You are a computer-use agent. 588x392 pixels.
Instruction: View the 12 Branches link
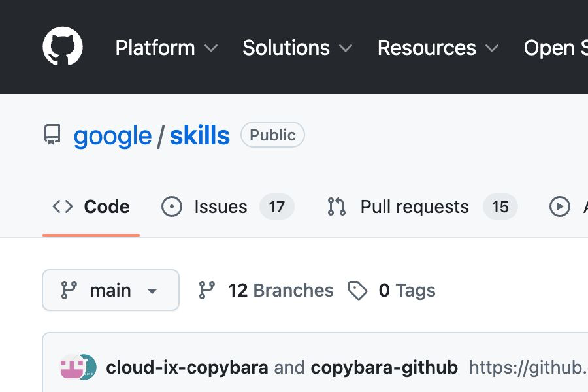[x=266, y=290]
